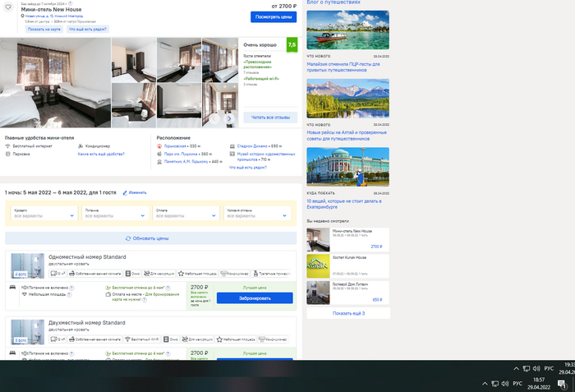Open blog article 'Новые рейсы на Алтай'
The height and width of the screenshot is (392, 575).
347,136
